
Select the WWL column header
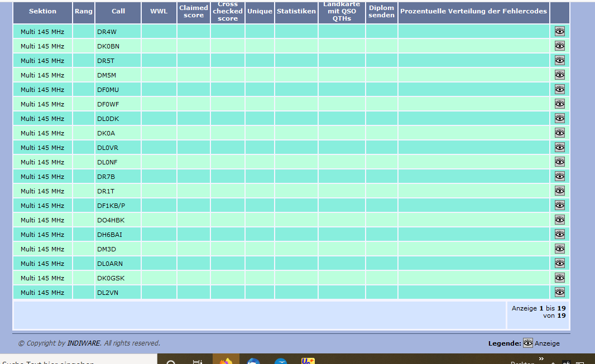point(159,11)
